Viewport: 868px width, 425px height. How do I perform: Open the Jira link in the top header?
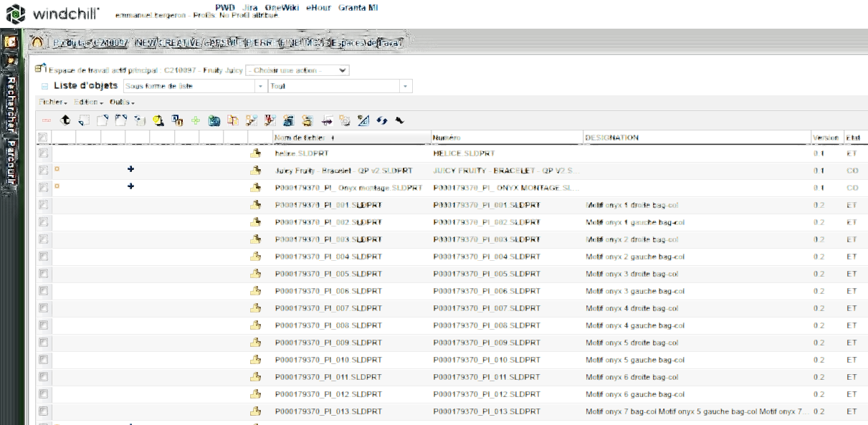(250, 6)
